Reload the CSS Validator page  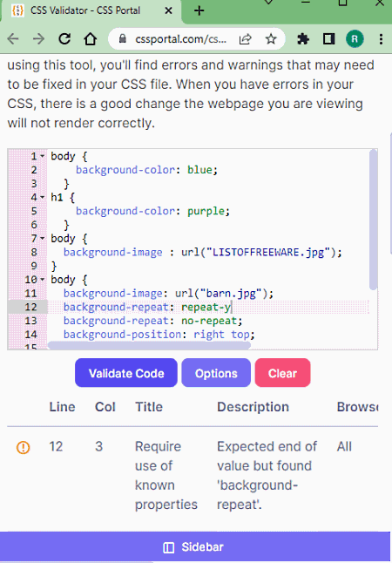[64, 38]
